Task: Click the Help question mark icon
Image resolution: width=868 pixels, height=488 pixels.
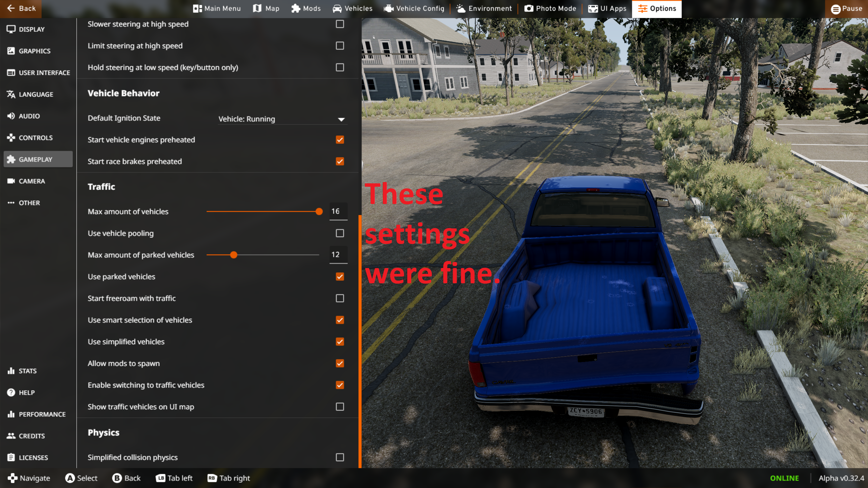Action: (11, 392)
